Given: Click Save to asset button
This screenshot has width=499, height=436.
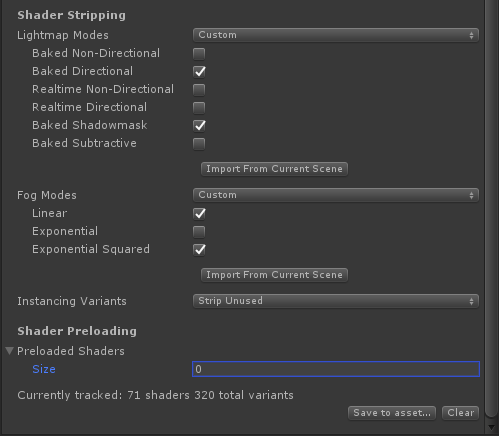Looking at the screenshot, I should tap(392, 413).
